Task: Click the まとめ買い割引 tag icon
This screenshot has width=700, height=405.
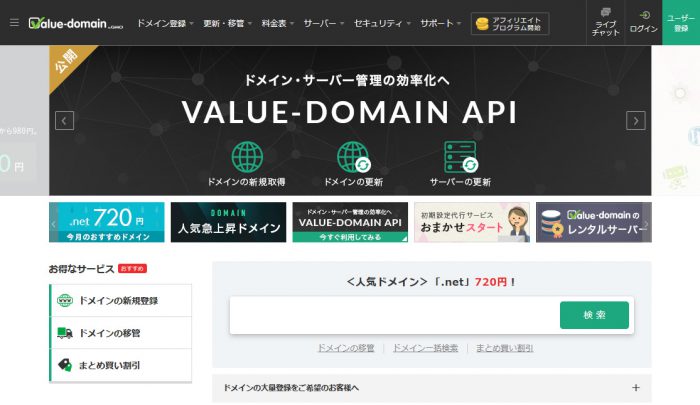Action: pyautogui.click(x=65, y=365)
